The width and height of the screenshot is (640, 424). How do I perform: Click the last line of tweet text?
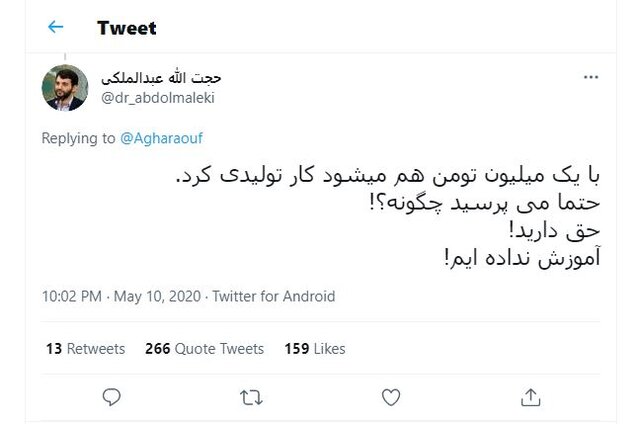coord(516,257)
